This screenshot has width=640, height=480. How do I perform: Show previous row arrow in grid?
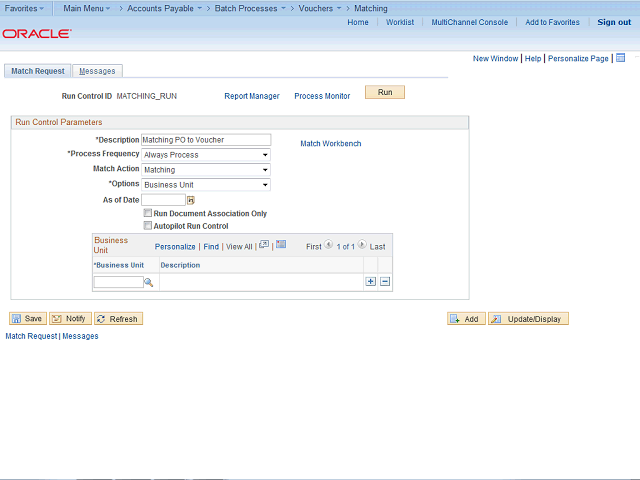(329, 244)
